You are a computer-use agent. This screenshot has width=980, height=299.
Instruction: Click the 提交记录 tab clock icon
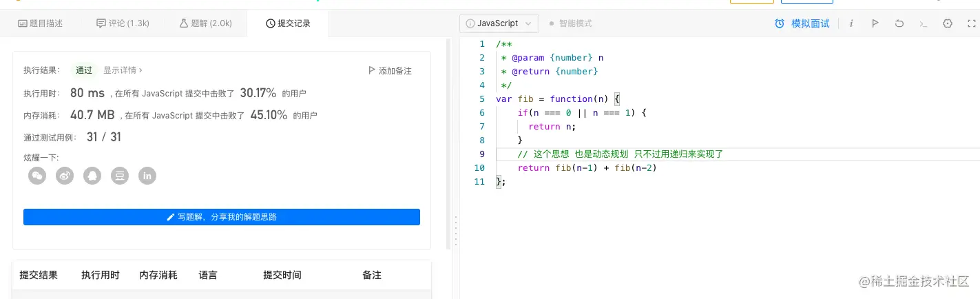click(271, 23)
